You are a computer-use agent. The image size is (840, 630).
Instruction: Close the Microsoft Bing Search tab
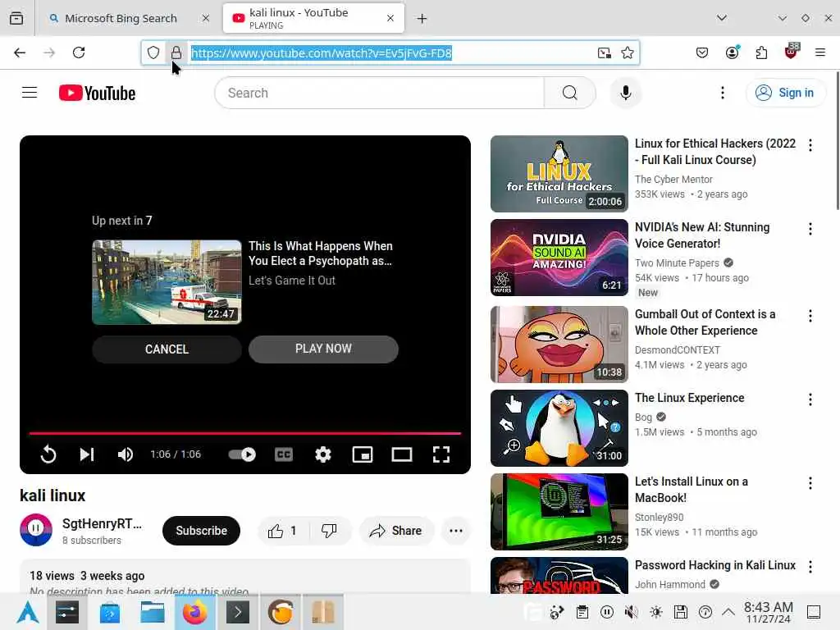pyautogui.click(x=206, y=18)
